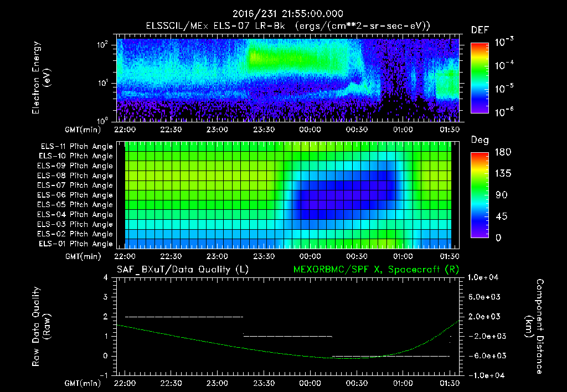Click the 00:00 time tick under the spectrogram

tap(310, 130)
